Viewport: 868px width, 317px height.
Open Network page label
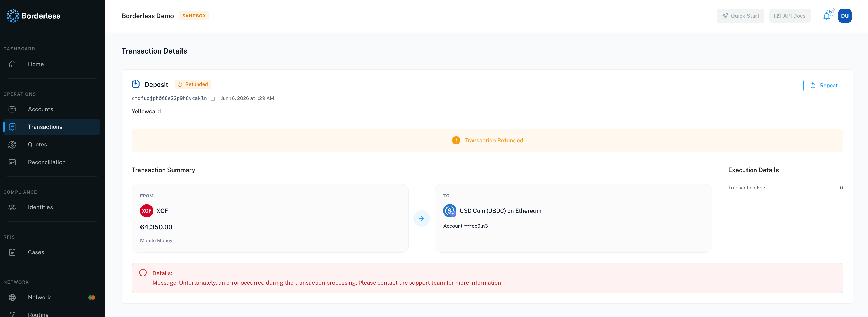coord(39,298)
